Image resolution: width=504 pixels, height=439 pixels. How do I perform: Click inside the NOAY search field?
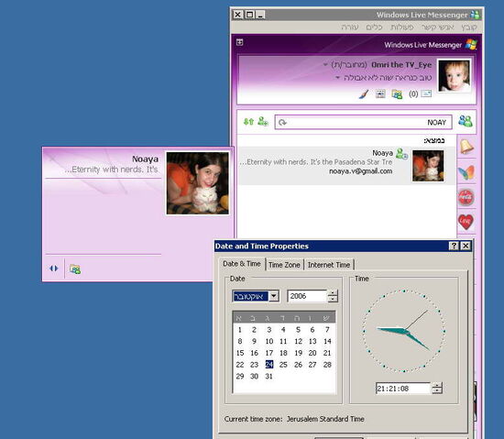click(363, 122)
